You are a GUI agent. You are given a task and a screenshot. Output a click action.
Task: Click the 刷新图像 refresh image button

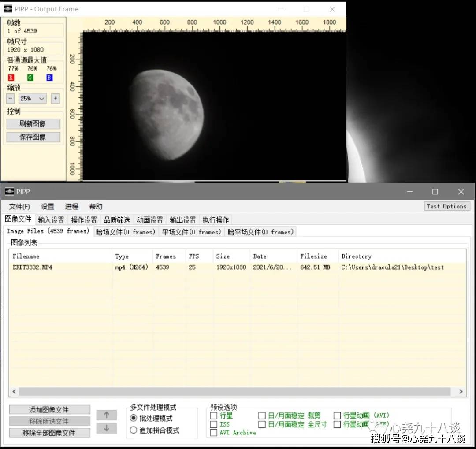point(33,124)
